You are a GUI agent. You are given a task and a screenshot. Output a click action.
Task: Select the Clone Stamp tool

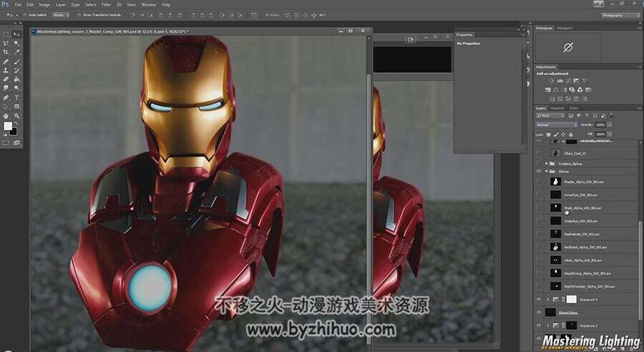pos(6,70)
